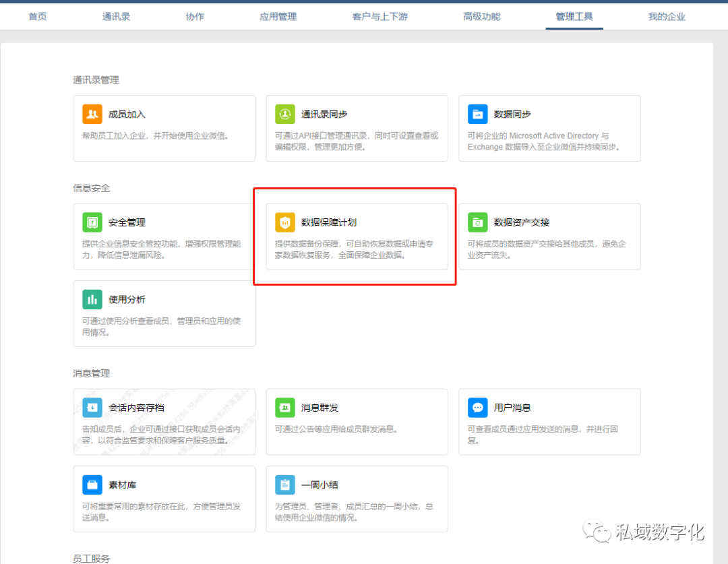The height and width of the screenshot is (564, 728).
Task: Click the 素材库 blue icon
Action: click(92, 484)
